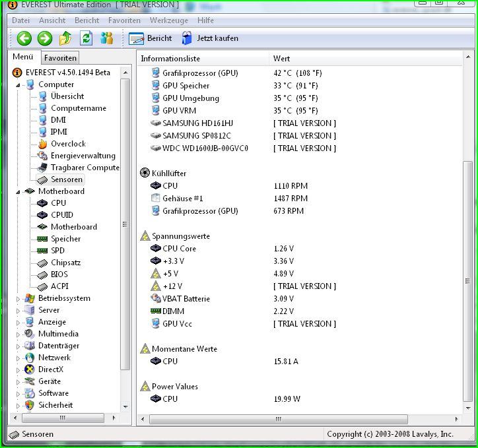Open the Datei menu
The height and width of the screenshot is (448, 478).
pyautogui.click(x=20, y=20)
